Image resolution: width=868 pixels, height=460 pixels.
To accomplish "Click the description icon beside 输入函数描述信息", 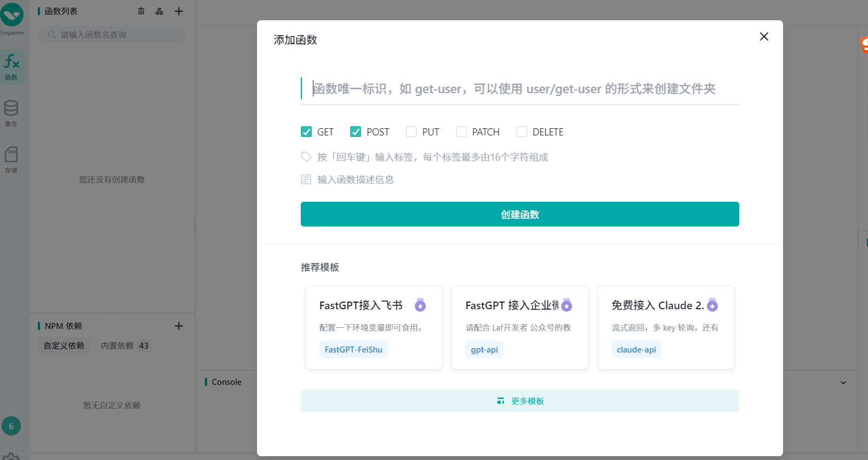I will [306, 179].
